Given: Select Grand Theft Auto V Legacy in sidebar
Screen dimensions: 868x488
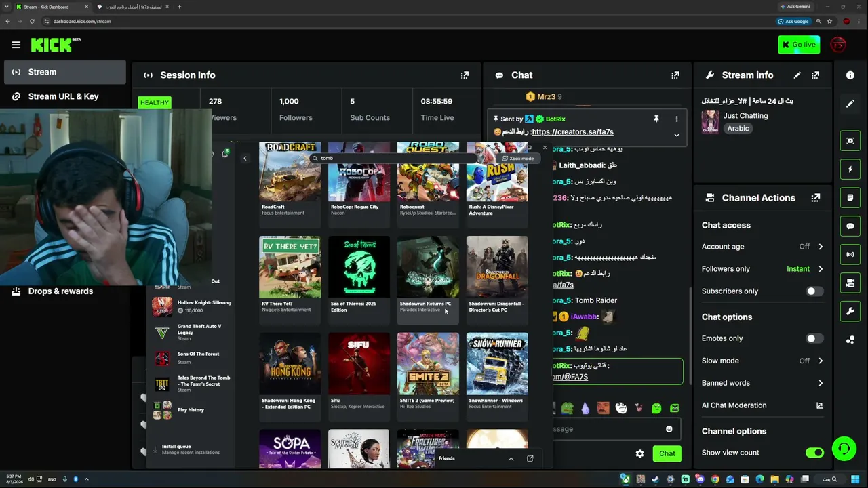Looking at the screenshot, I should point(192,332).
